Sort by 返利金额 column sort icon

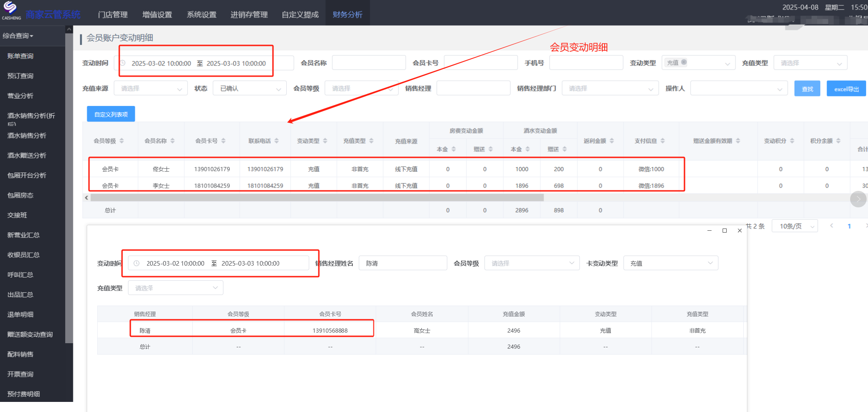point(612,141)
